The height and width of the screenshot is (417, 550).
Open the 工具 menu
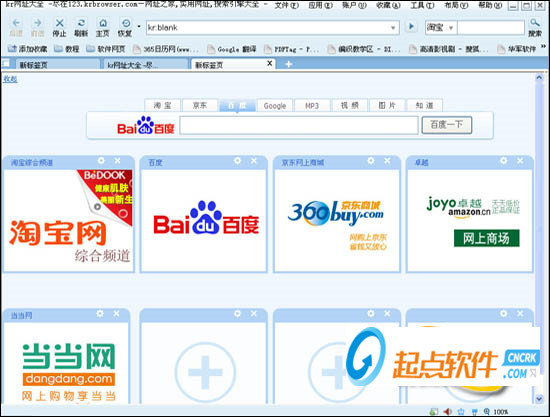tap(422, 5)
